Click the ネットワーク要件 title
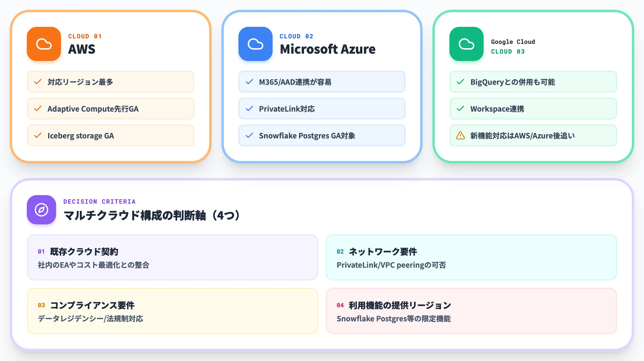Viewport: 644px width, 361px height. click(383, 252)
